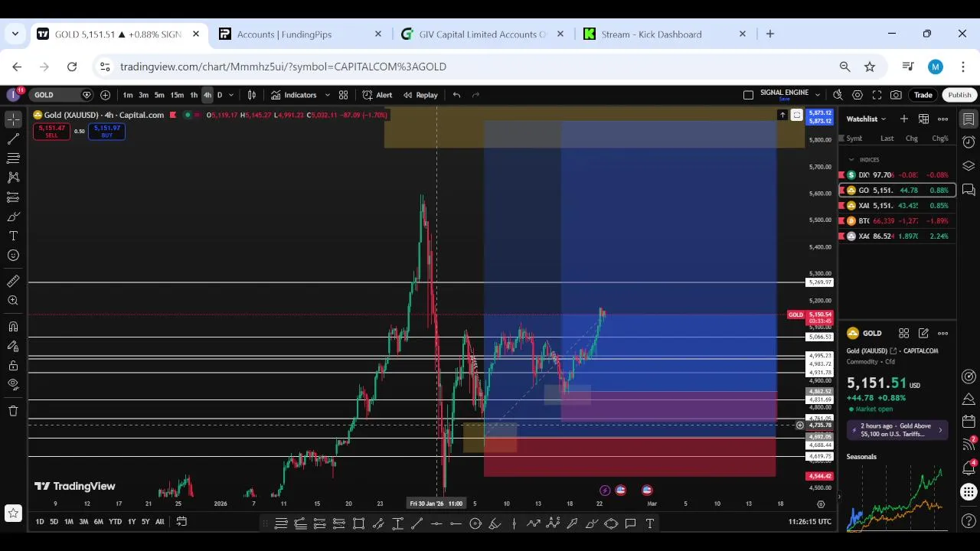980x551 pixels.
Task: Create an Alert from top toolbar
Action: coord(377,95)
